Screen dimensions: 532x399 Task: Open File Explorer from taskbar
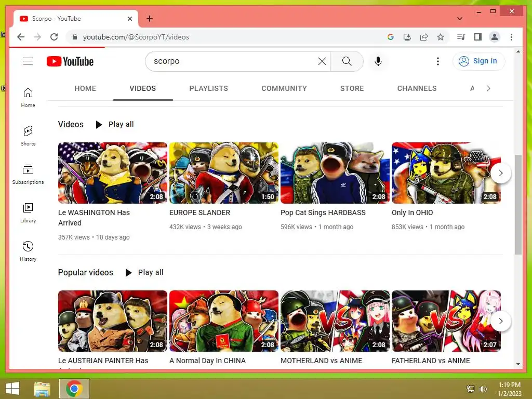[42, 389]
